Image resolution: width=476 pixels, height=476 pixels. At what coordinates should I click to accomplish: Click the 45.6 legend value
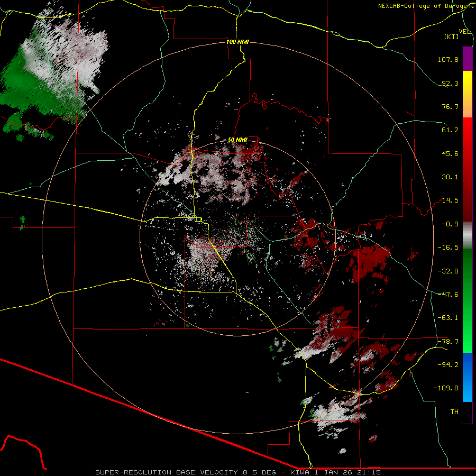click(x=450, y=153)
